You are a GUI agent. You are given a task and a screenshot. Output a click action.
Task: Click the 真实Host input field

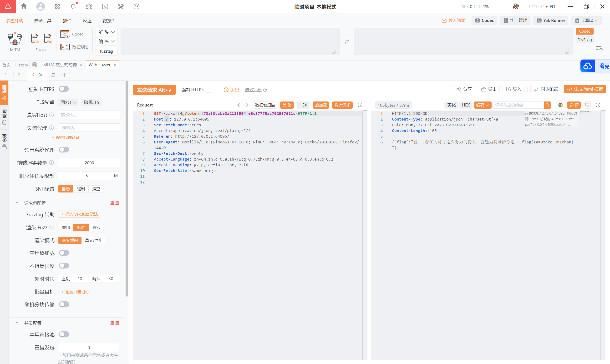coord(89,115)
